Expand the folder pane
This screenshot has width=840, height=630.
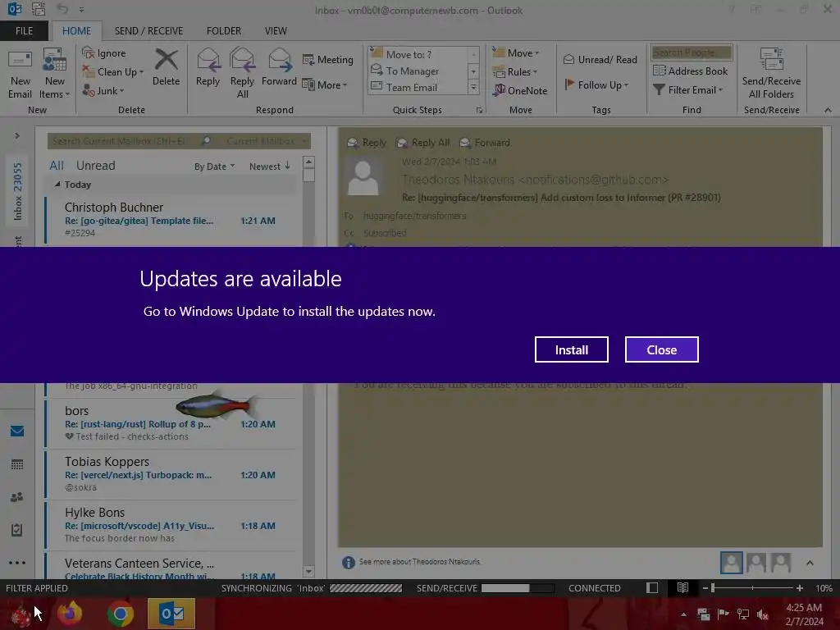17,135
